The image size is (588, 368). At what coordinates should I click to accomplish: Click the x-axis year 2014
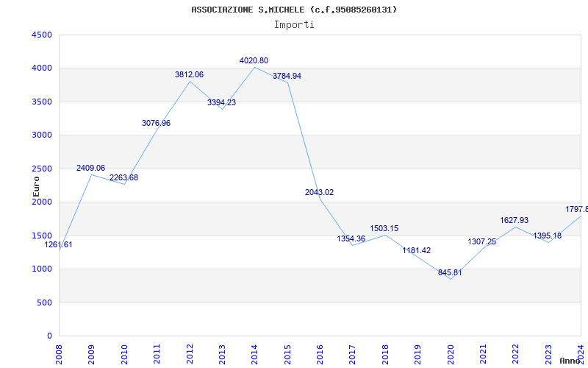pyautogui.click(x=254, y=354)
